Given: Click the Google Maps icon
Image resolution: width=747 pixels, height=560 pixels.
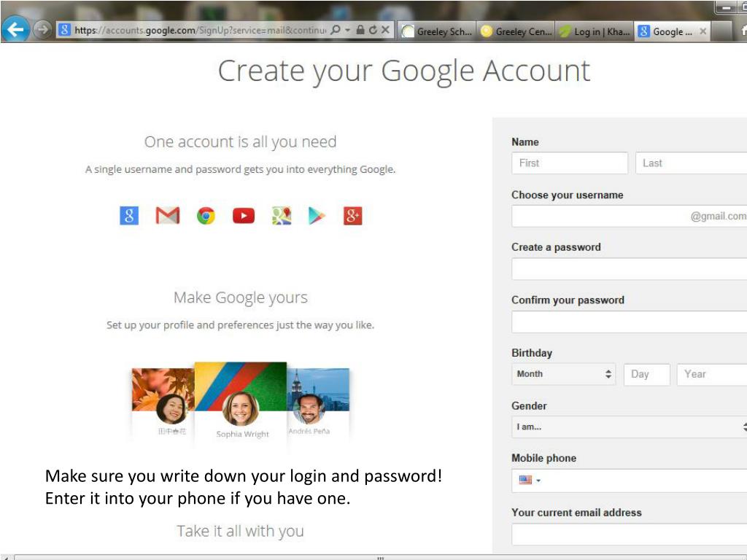Looking at the screenshot, I should click(282, 216).
